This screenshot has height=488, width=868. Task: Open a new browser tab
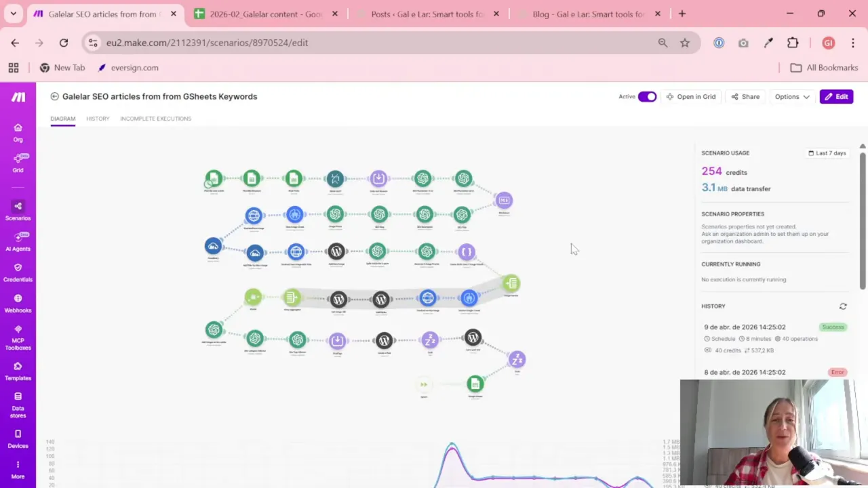click(x=682, y=14)
